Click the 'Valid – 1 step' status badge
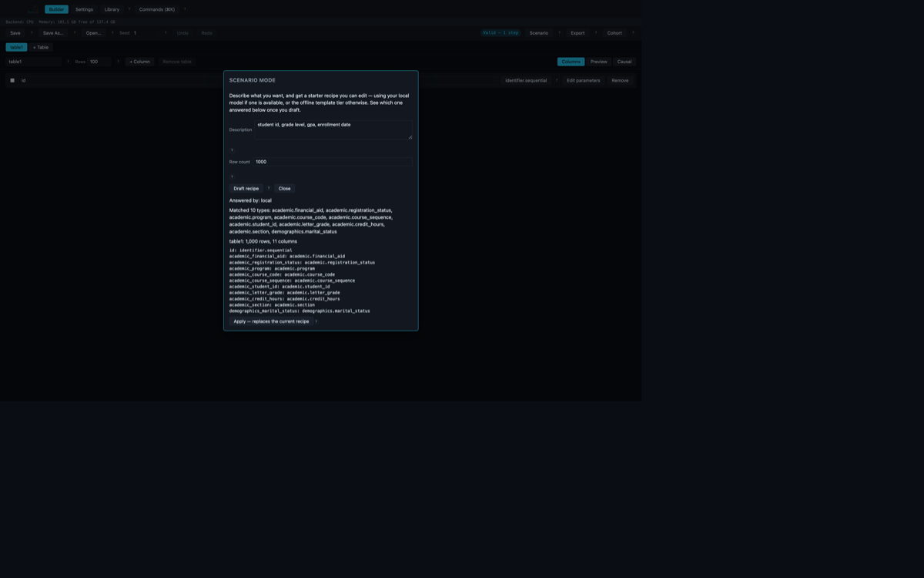The width and height of the screenshot is (924, 578). click(500, 33)
